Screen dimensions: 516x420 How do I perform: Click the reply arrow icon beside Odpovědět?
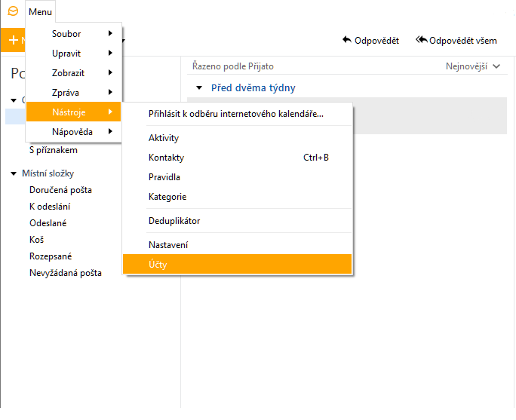click(347, 40)
